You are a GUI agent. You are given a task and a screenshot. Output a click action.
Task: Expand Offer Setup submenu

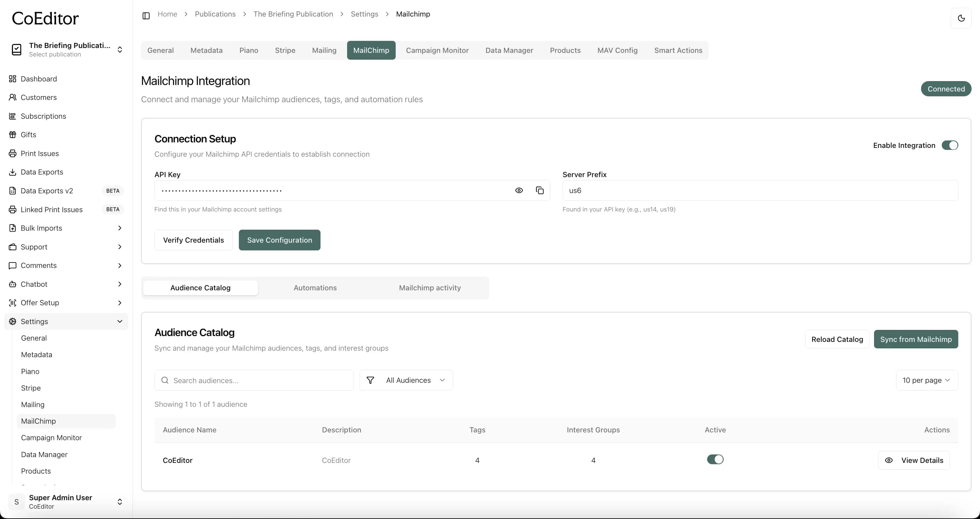[x=120, y=303]
